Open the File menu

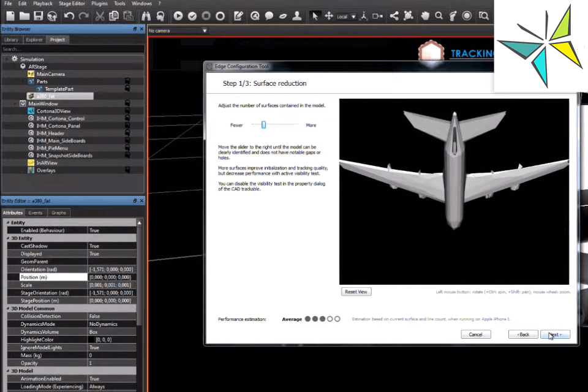pos(8,4)
